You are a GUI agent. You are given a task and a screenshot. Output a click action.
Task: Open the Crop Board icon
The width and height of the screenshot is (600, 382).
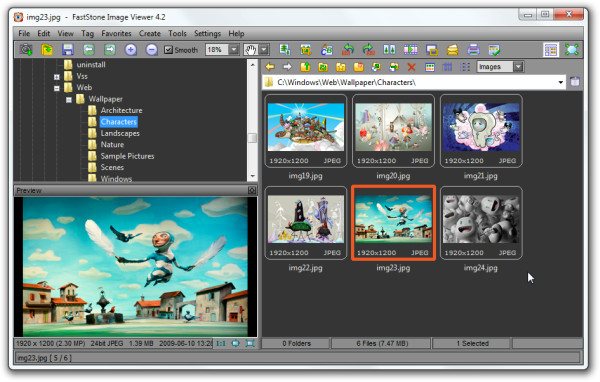[306, 49]
